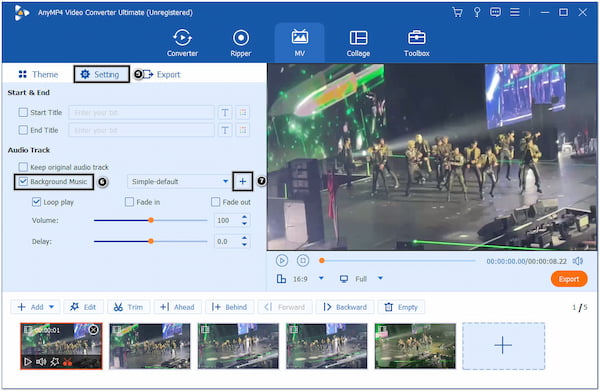
Task: Click the Delay slider handle
Action: coord(151,241)
